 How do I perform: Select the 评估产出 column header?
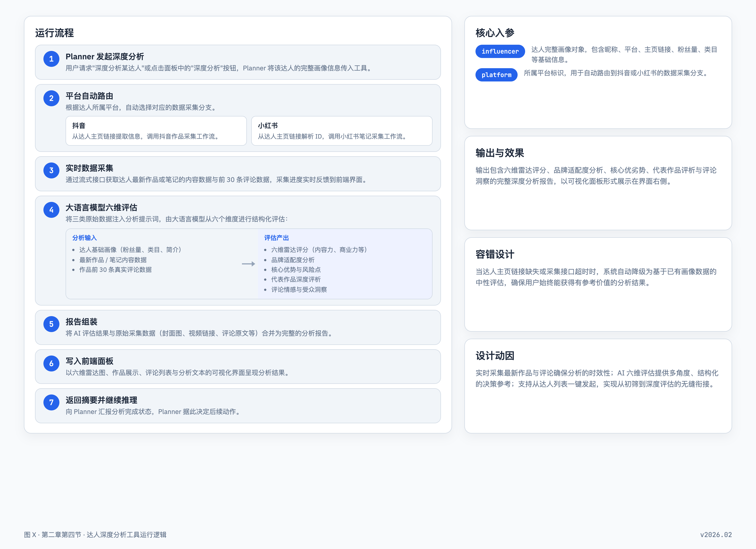click(276, 238)
